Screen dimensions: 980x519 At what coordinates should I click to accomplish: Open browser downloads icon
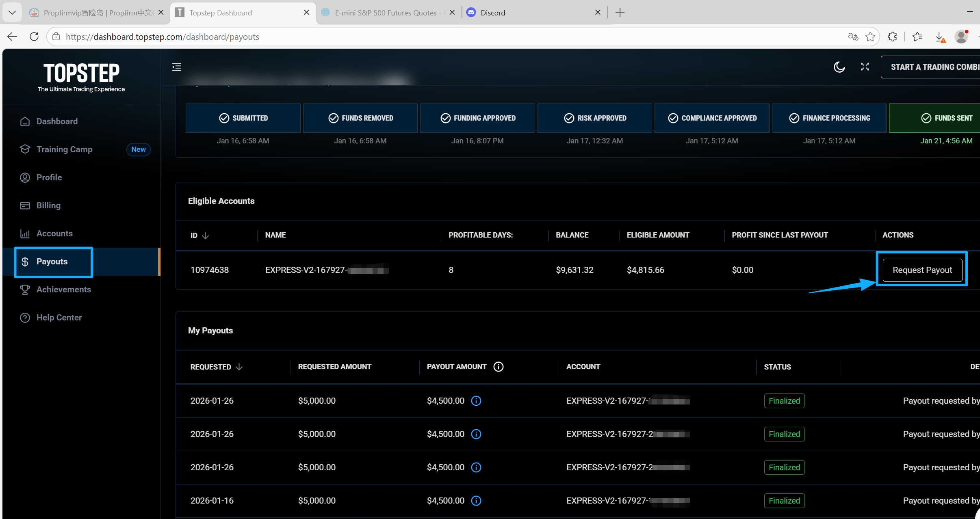pos(940,37)
